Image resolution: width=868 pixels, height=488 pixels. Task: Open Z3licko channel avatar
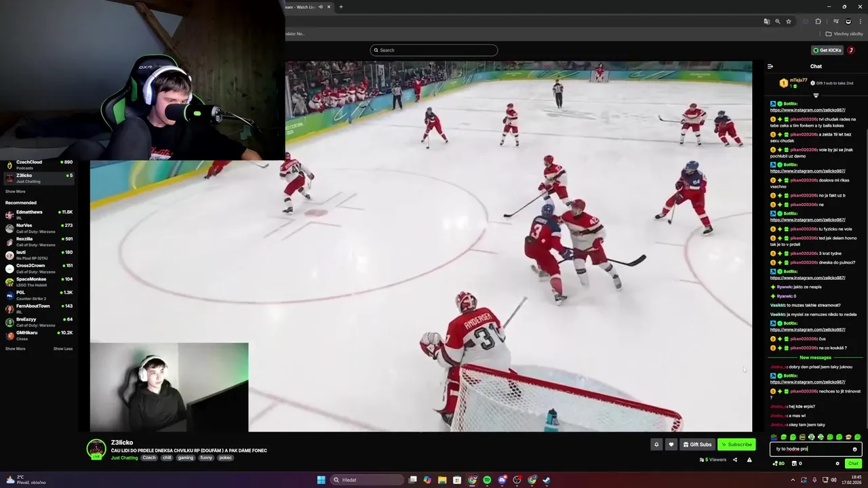(x=96, y=449)
